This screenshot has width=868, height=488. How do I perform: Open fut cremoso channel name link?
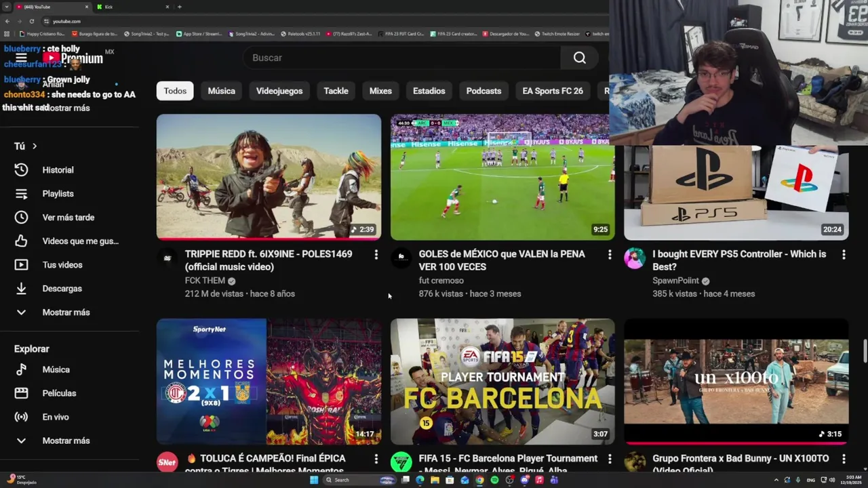point(441,281)
